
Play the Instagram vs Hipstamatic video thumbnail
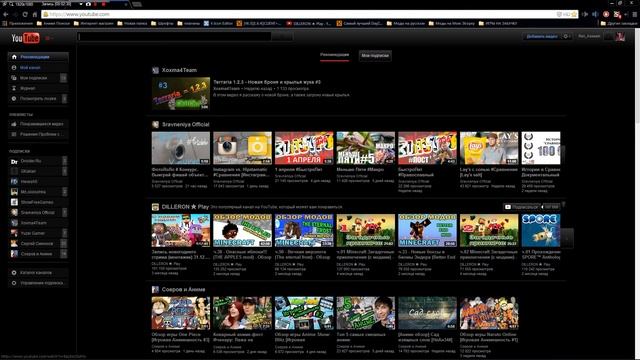click(242, 148)
